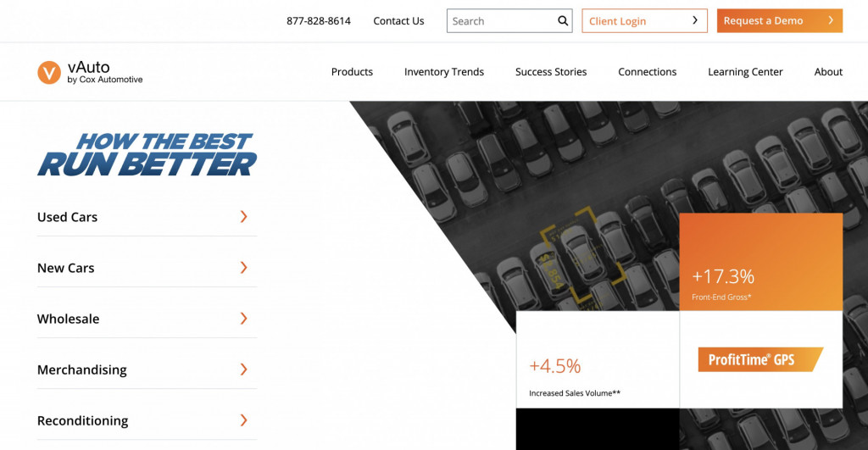Screen dimensions: 868x450
Task: Expand the Merchandising chevron
Action: [243, 369]
